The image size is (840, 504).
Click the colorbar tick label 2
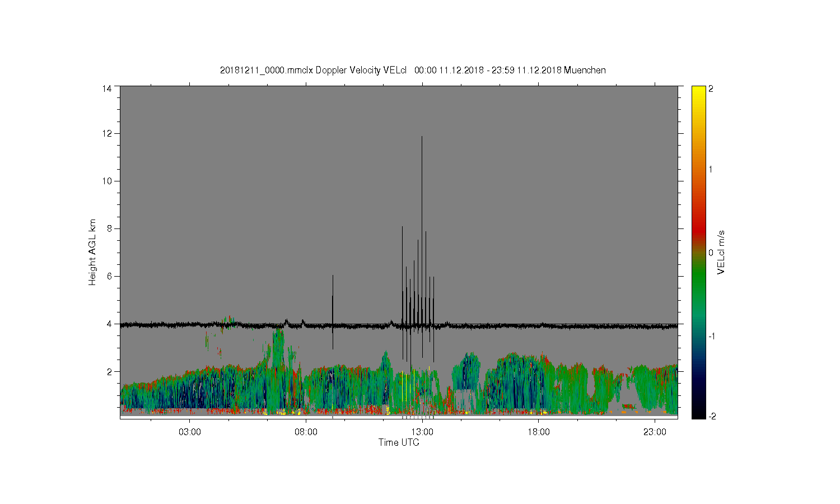711,88
